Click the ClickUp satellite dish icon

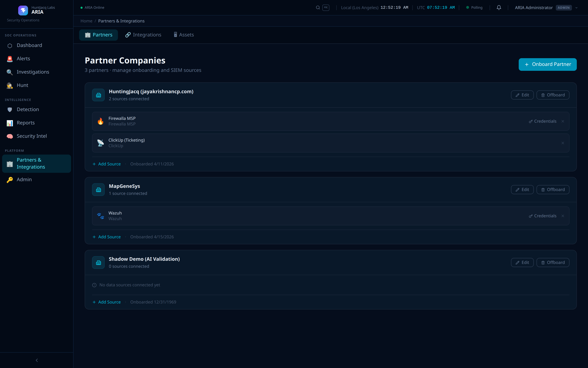[100, 143]
